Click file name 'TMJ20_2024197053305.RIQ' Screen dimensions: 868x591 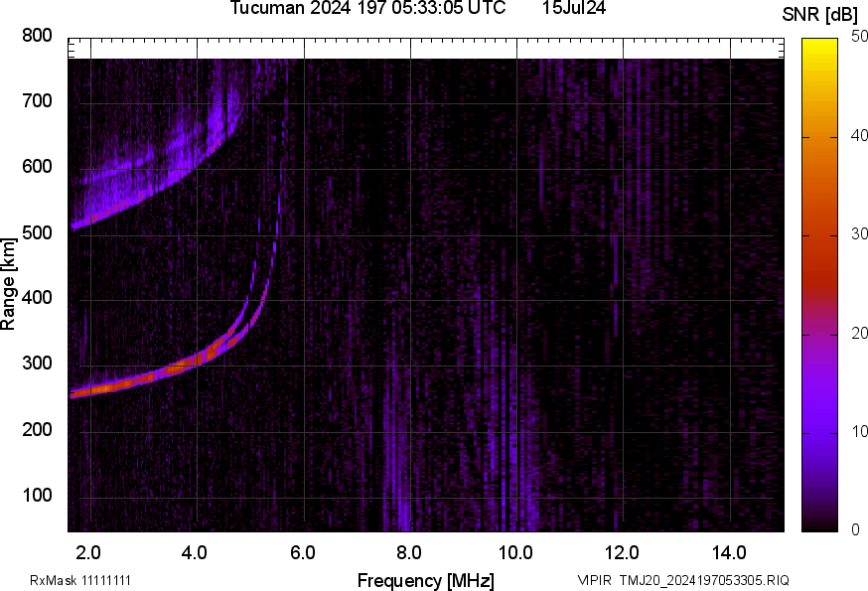(x=704, y=580)
